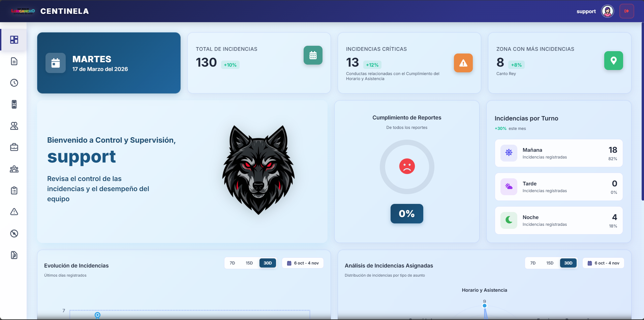Click the sun icon in Mañana row

point(509,153)
